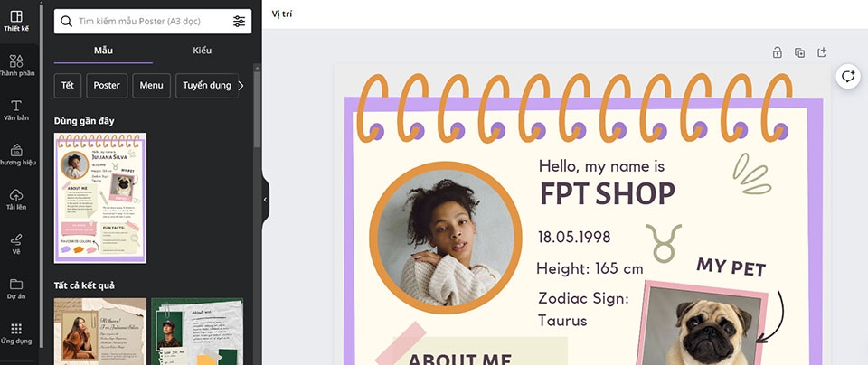Filter templates by Tết chip
The image size is (868, 365).
(68, 86)
